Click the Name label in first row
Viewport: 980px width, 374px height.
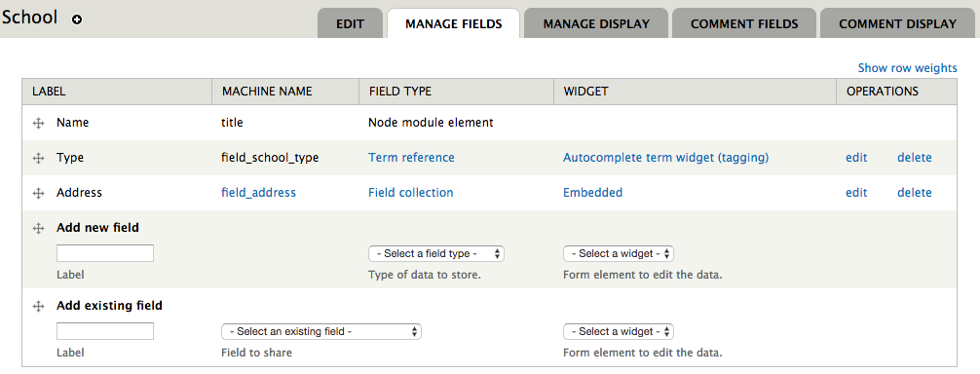click(x=72, y=123)
